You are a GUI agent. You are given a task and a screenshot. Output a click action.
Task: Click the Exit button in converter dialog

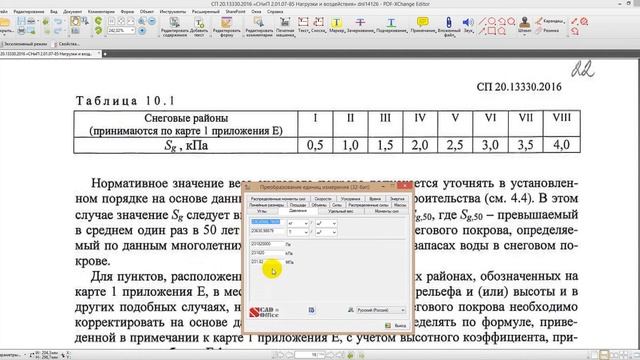tap(396, 326)
